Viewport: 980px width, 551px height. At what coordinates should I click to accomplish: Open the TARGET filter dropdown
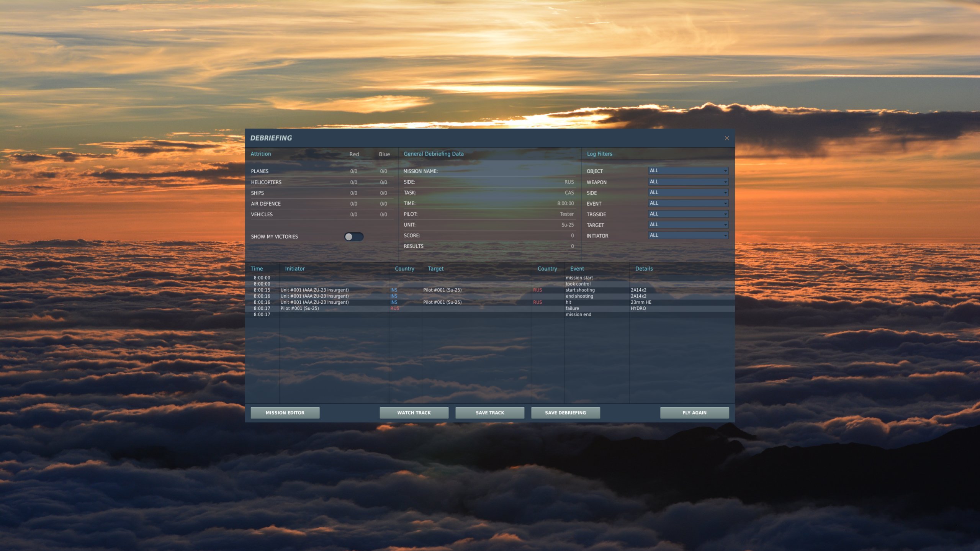[x=688, y=225]
